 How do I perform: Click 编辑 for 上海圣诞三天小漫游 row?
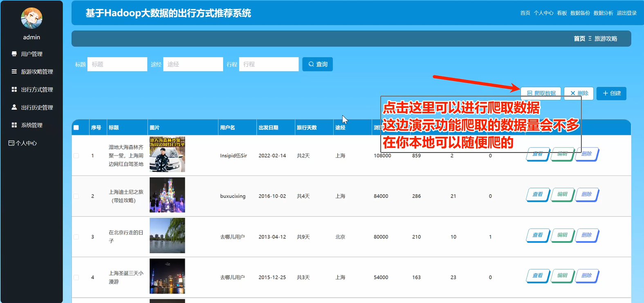[x=563, y=276]
